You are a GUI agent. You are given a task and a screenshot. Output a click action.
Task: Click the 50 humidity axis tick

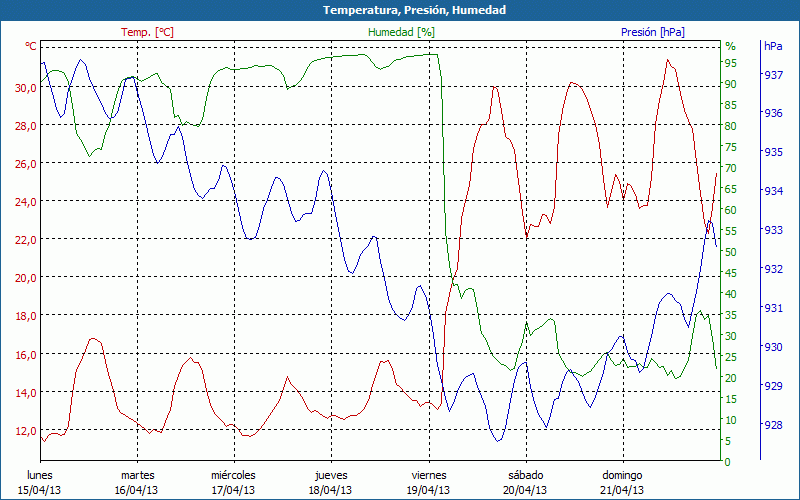730,252
